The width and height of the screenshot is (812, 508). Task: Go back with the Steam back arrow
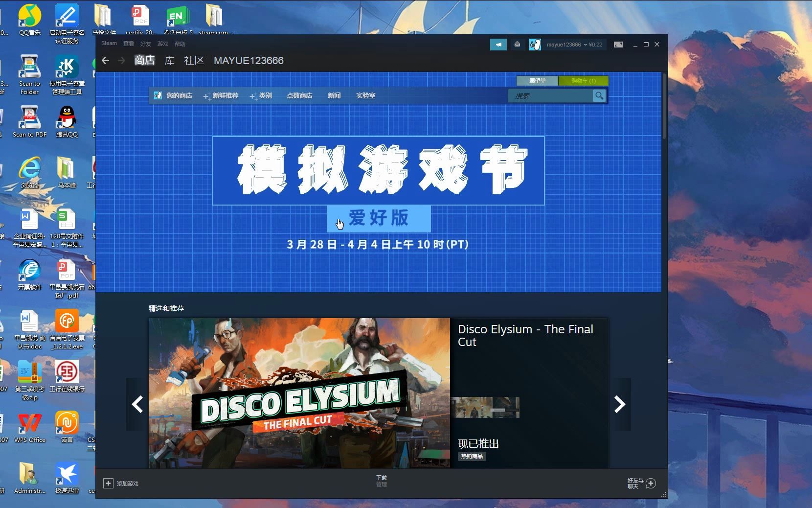click(105, 61)
